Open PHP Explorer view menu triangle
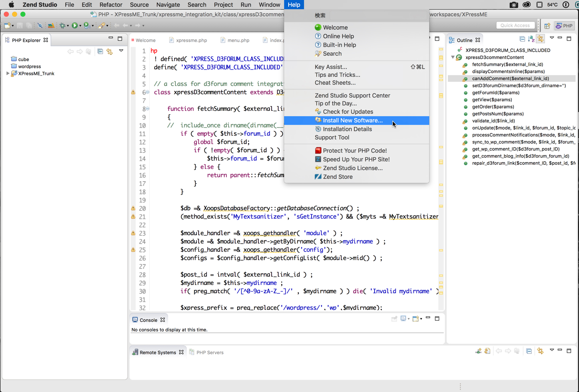This screenshot has width=579, height=392. tap(121, 51)
